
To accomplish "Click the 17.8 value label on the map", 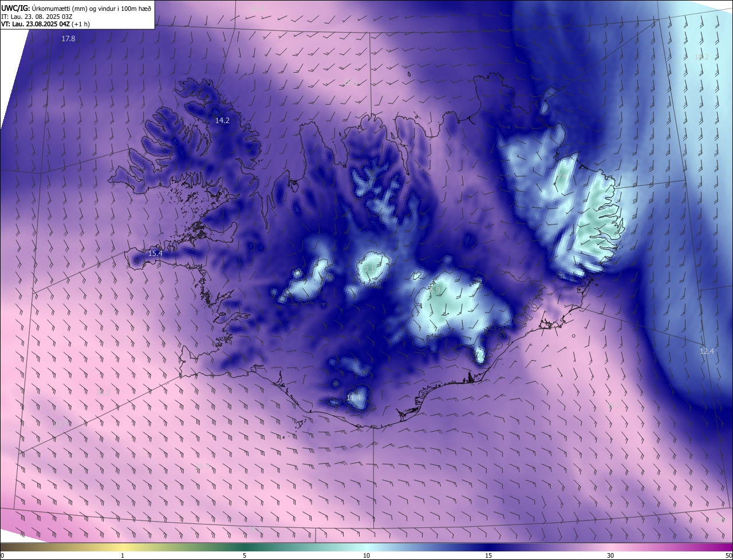I will tap(69, 39).
